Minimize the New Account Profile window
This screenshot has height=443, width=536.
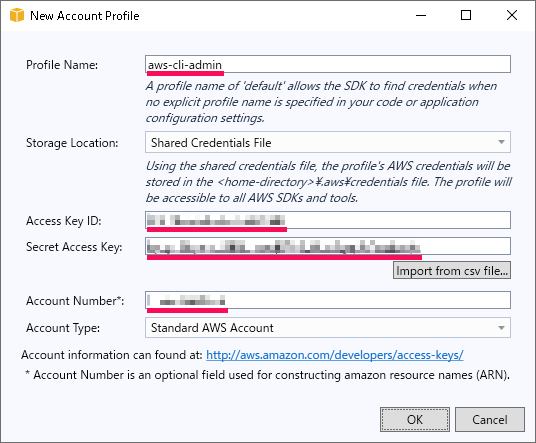[421, 15]
